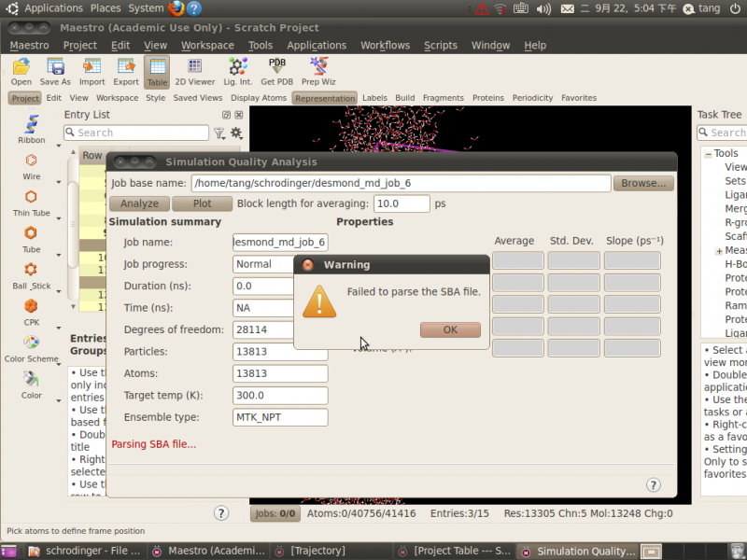Click the Jobs: 0/0 status button
747x560 pixels.
[275, 513]
